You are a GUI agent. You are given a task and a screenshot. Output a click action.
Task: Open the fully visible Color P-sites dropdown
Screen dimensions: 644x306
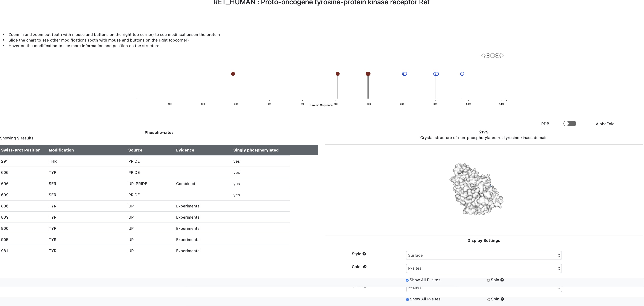coord(484,268)
